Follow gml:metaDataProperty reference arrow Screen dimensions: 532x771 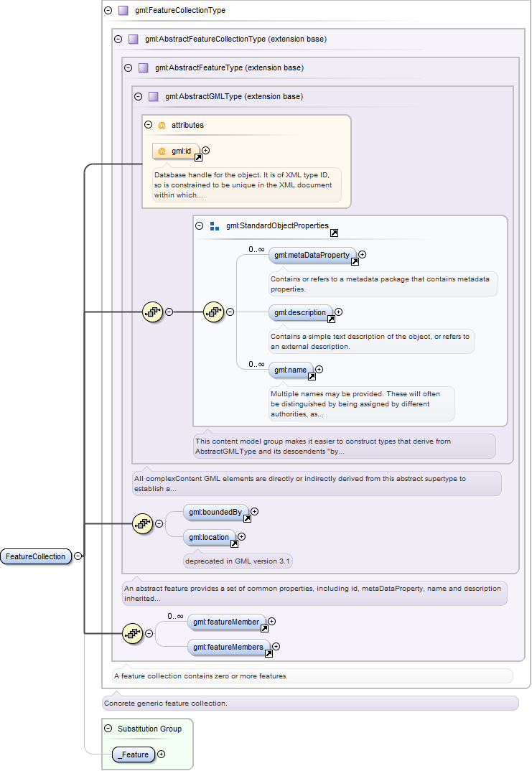(x=355, y=261)
